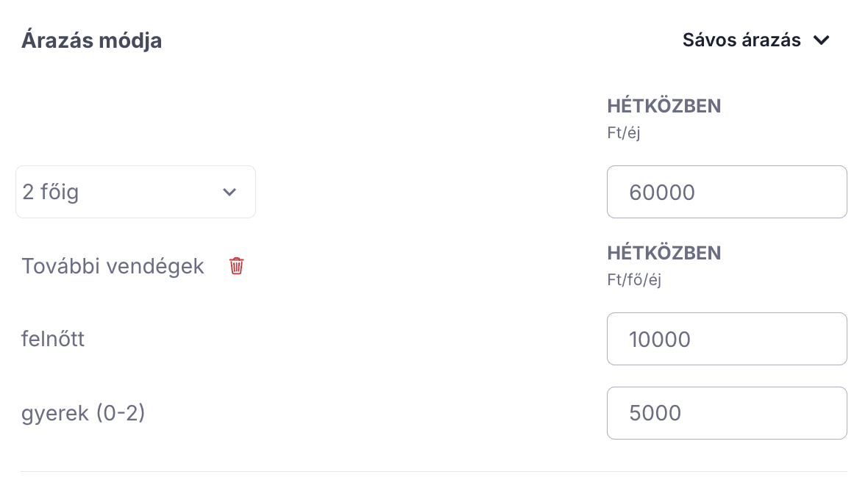Click the További vendégek label

113,266
